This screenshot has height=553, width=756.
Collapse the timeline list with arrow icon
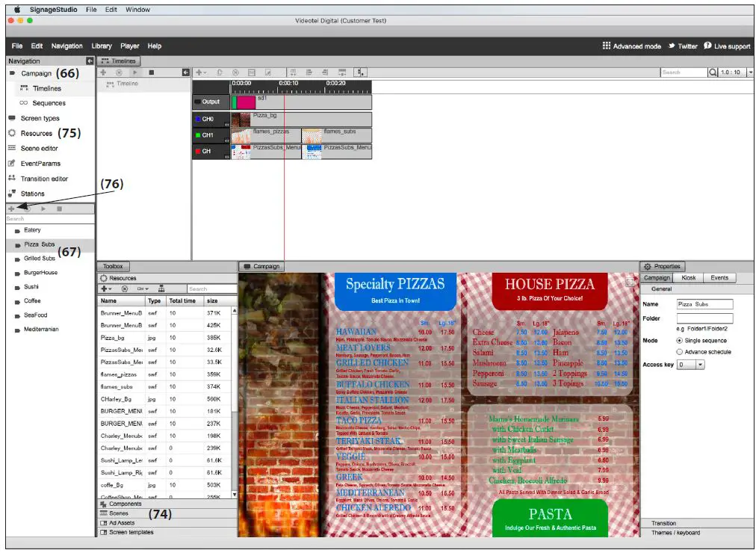point(185,72)
